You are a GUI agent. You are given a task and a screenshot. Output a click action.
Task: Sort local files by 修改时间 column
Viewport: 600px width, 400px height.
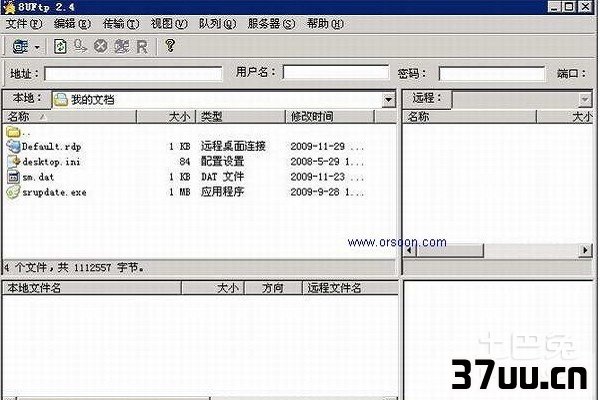click(x=330, y=117)
